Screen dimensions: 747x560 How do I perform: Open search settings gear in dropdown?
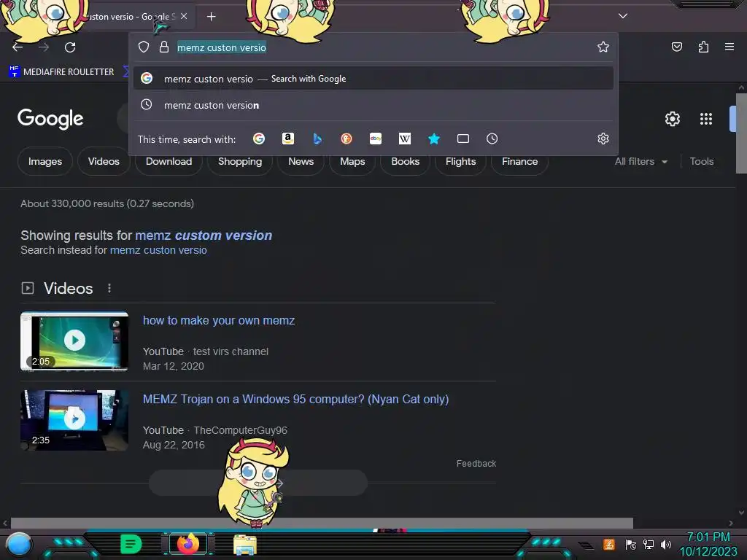[x=603, y=139]
